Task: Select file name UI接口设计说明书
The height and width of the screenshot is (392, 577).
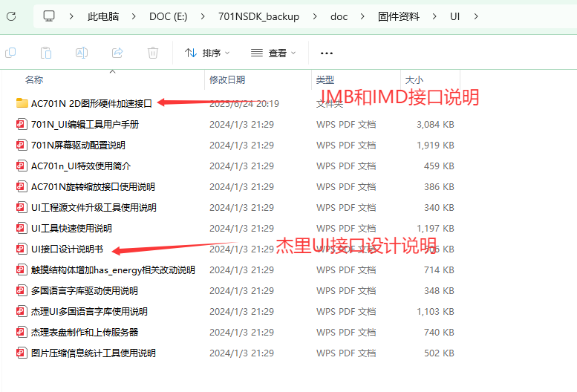Action: click(67, 249)
